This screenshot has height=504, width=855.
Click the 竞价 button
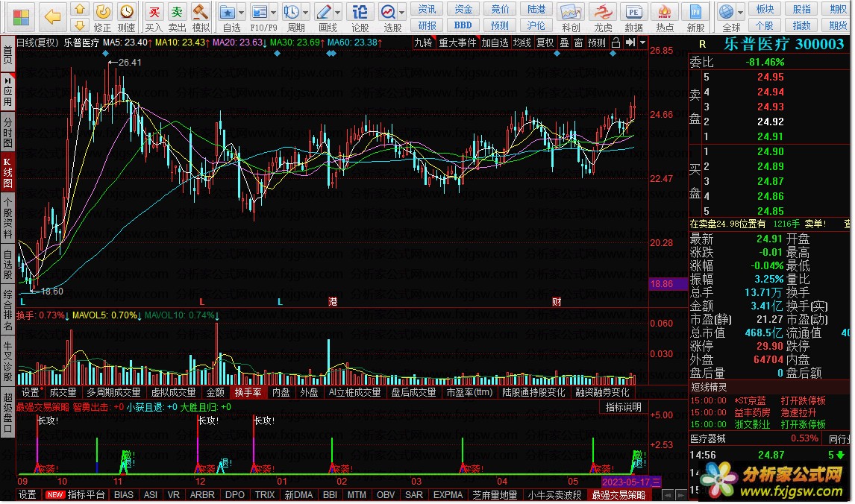pos(500,9)
